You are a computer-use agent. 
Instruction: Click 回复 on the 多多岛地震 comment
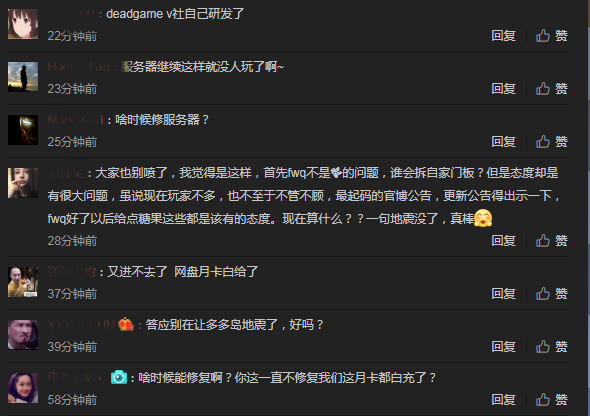pos(503,347)
